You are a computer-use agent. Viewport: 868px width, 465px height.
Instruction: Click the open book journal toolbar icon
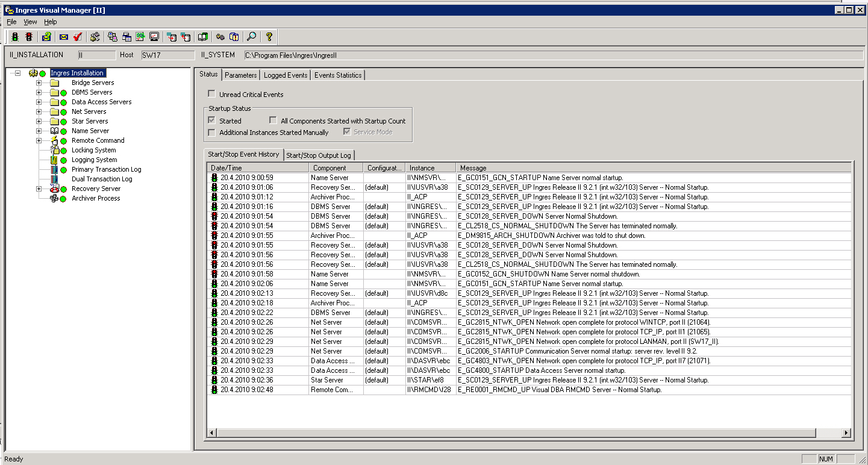click(203, 37)
